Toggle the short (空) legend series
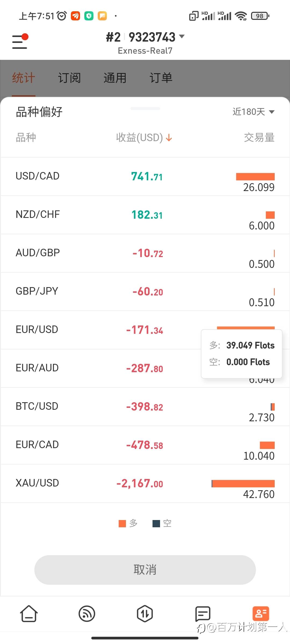290x644 pixels. pos(162,523)
